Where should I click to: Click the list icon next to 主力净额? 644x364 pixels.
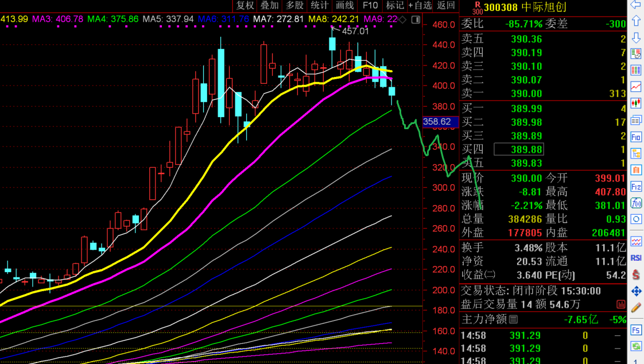pyautogui.click(x=513, y=319)
